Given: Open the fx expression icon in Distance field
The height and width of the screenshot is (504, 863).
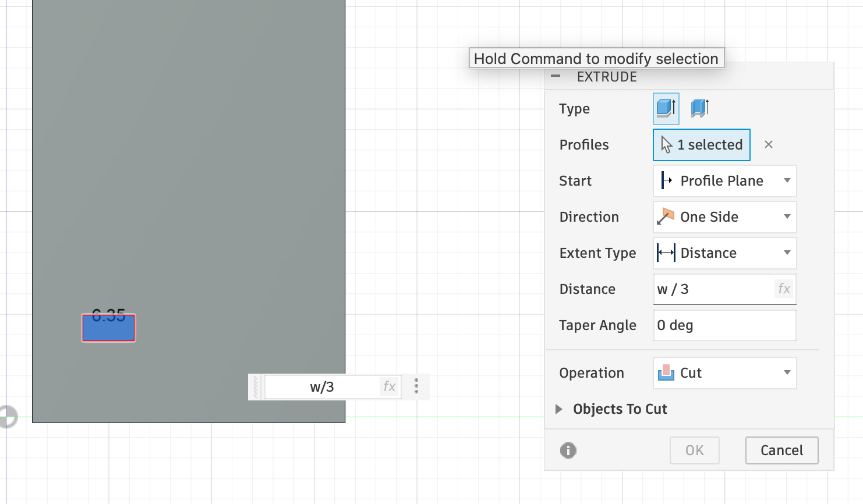Looking at the screenshot, I should tap(784, 289).
